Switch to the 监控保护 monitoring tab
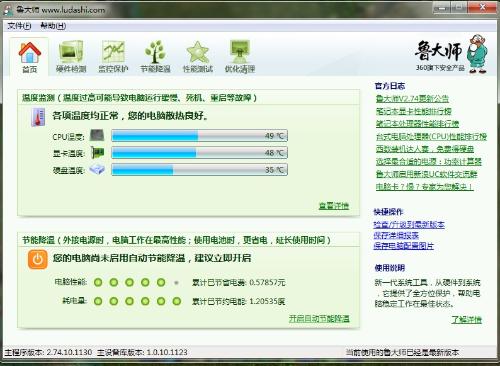 coord(113,57)
